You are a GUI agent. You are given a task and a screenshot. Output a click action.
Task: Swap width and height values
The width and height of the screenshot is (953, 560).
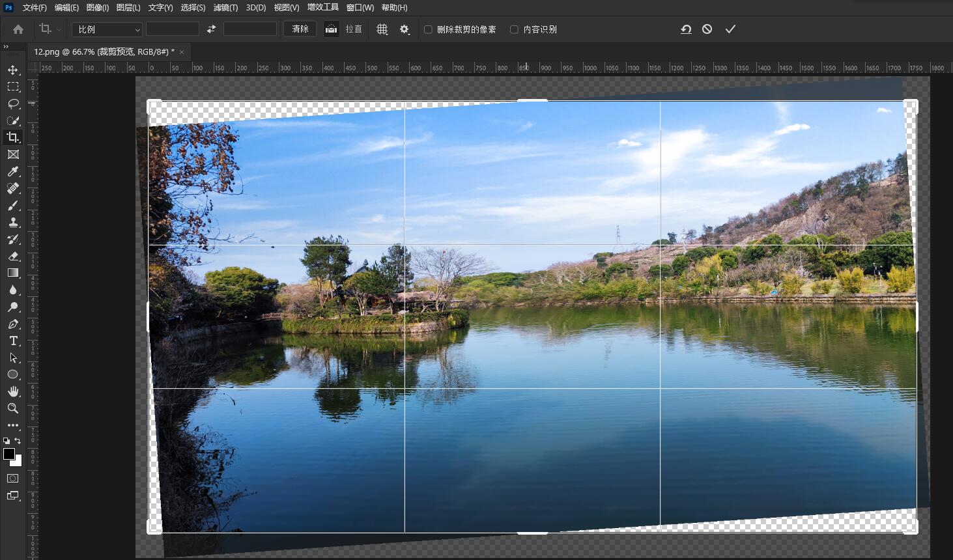coord(211,29)
